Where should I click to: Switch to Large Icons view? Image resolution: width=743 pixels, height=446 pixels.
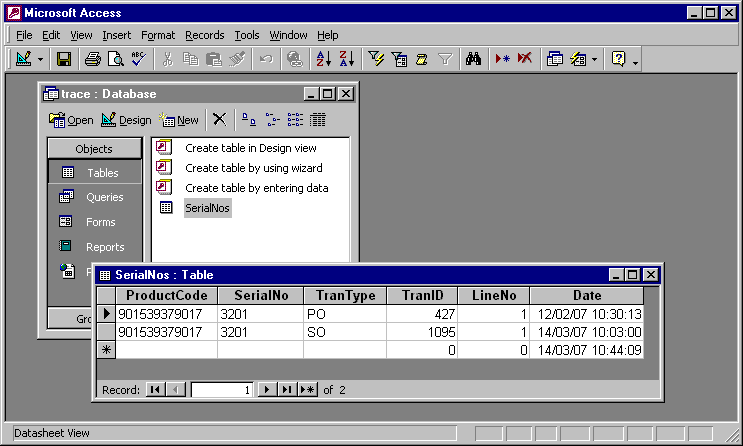click(249, 119)
